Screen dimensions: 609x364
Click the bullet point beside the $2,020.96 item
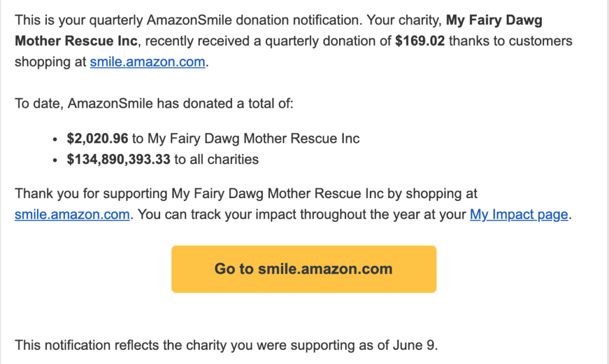[x=55, y=139]
